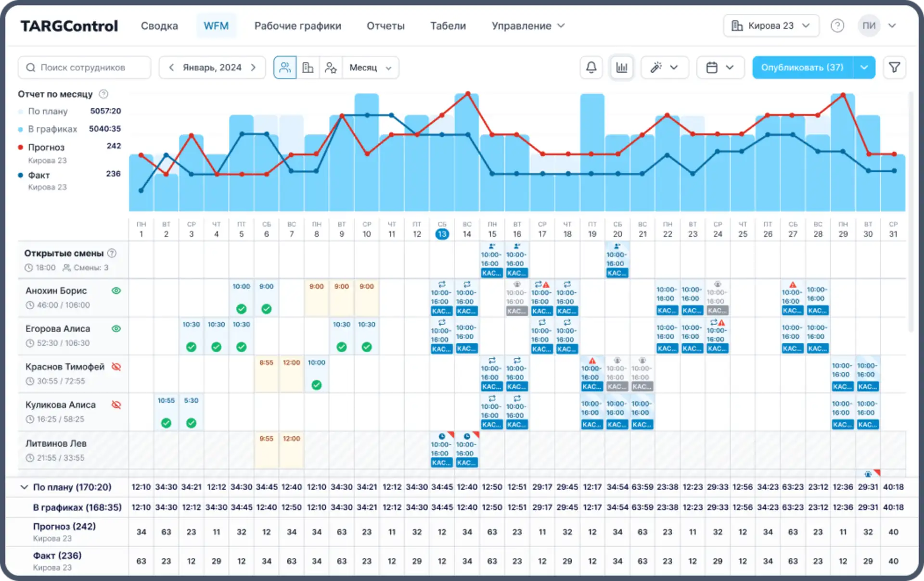Toggle visibility eye for Егорова Алиса
This screenshot has height=581, width=924.
[116, 328]
